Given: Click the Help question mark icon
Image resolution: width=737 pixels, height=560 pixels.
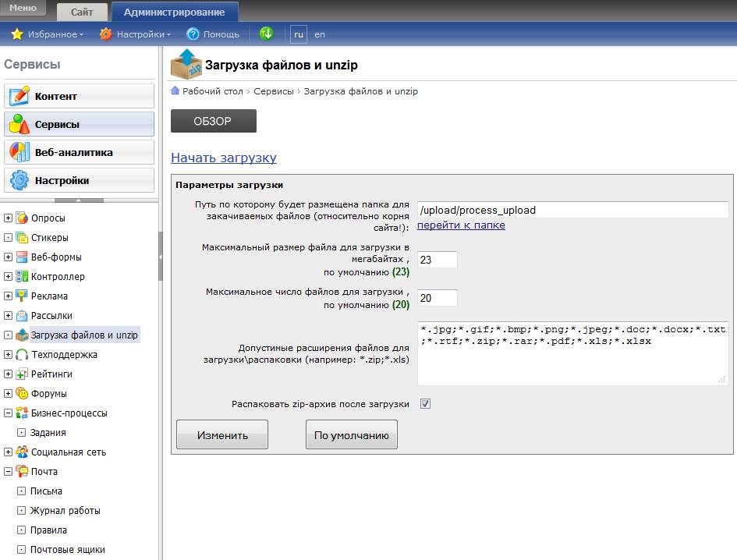Looking at the screenshot, I should (x=193, y=34).
